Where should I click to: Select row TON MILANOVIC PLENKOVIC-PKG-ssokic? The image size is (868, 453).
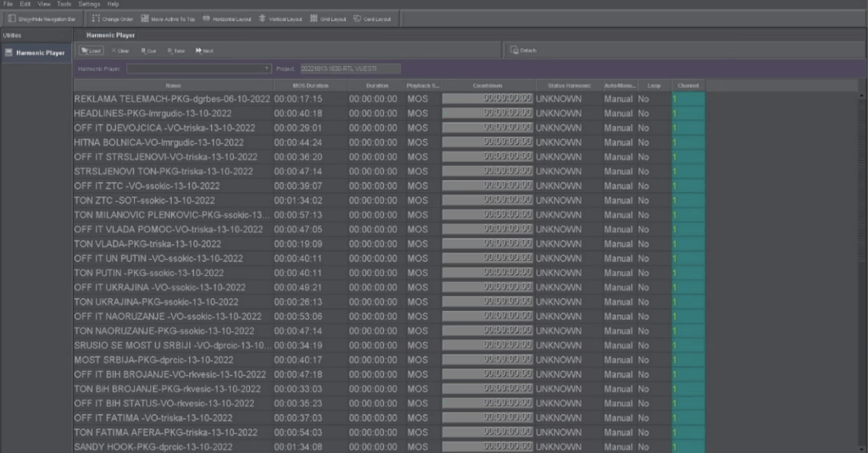(x=389, y=215)
